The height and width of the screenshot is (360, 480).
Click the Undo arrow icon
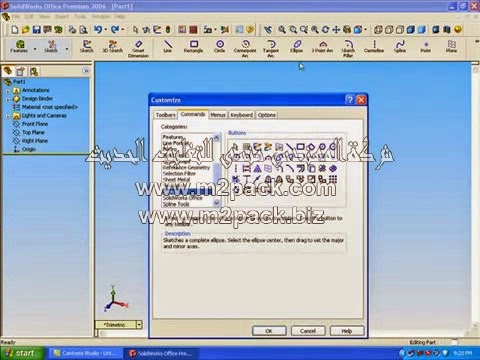tap(98, 30)
